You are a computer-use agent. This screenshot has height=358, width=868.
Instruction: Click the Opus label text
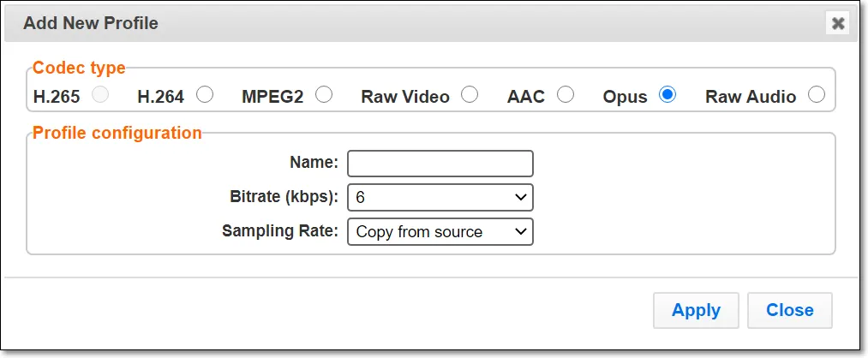(625, 98)
